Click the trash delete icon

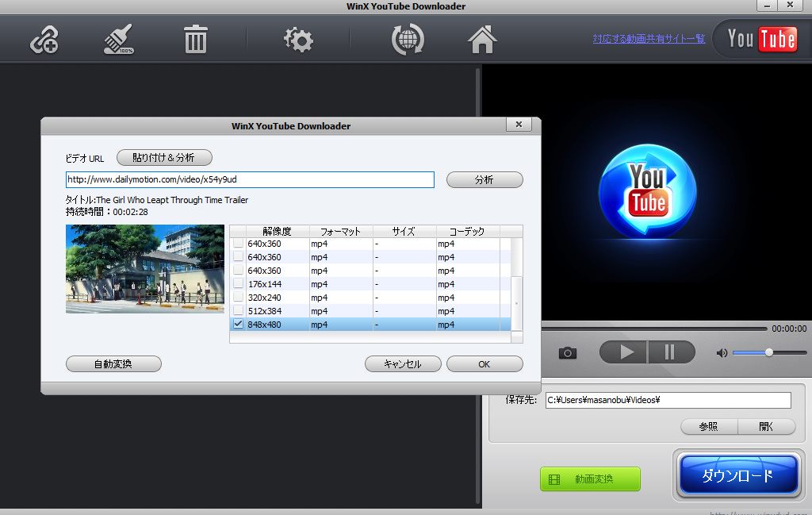click(x=195, y=40)
